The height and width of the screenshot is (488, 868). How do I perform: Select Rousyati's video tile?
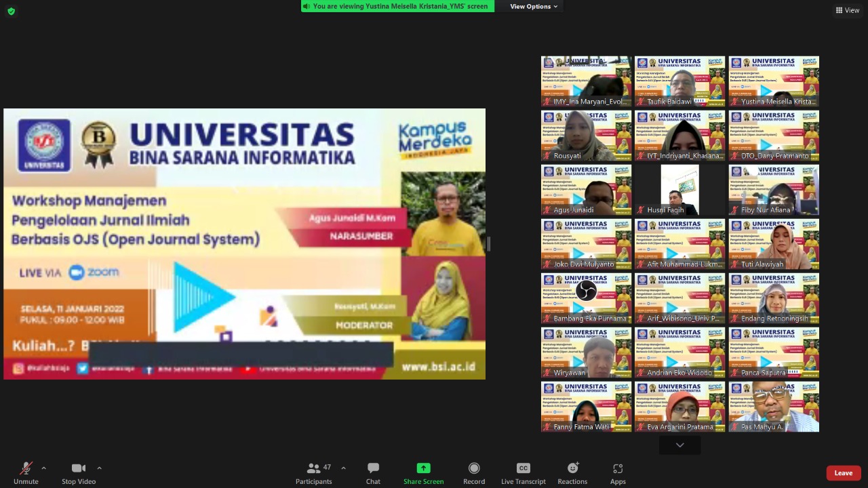pos(586,136)
